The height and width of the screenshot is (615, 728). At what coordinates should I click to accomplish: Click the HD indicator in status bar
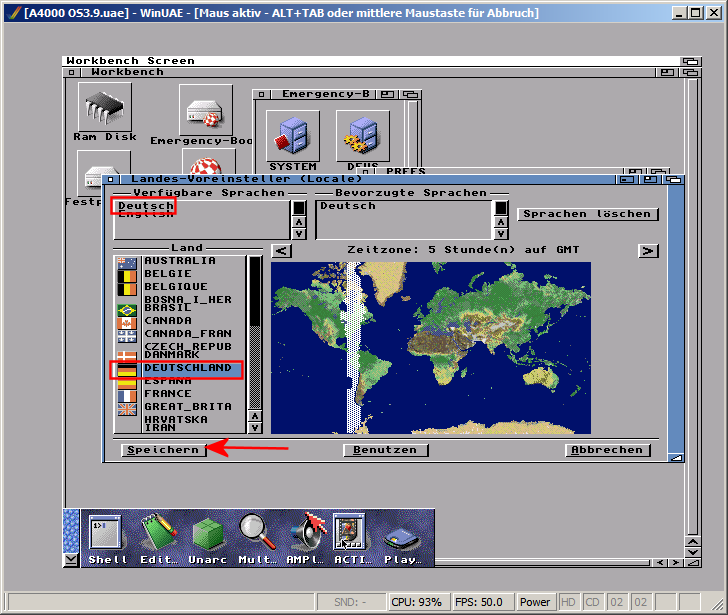click(568, 602)
